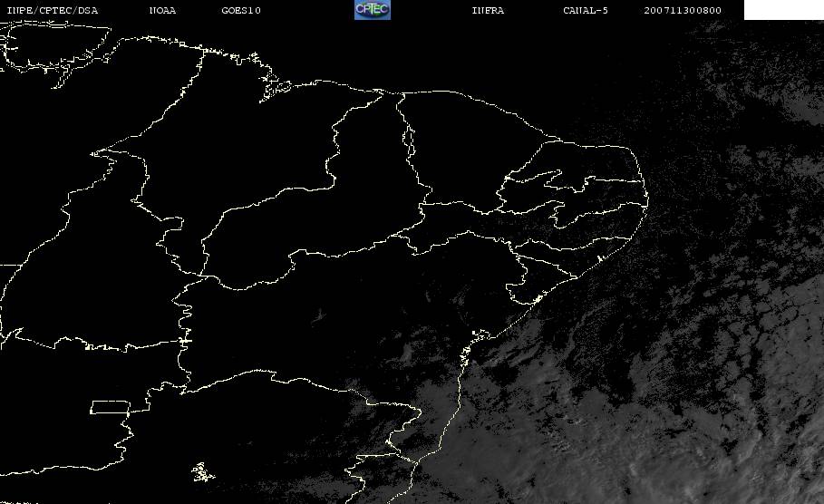Select the CANAL-5 label

tap(586, 11)
